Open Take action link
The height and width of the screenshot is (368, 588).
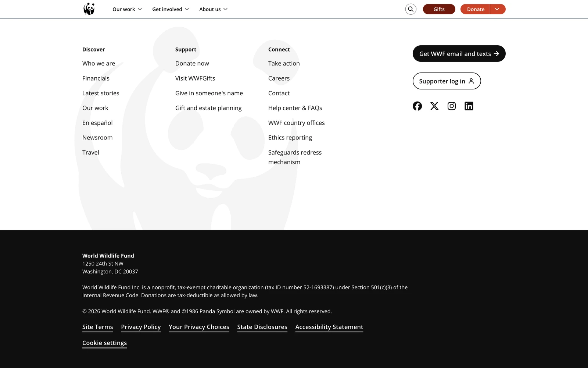[284, 63]
